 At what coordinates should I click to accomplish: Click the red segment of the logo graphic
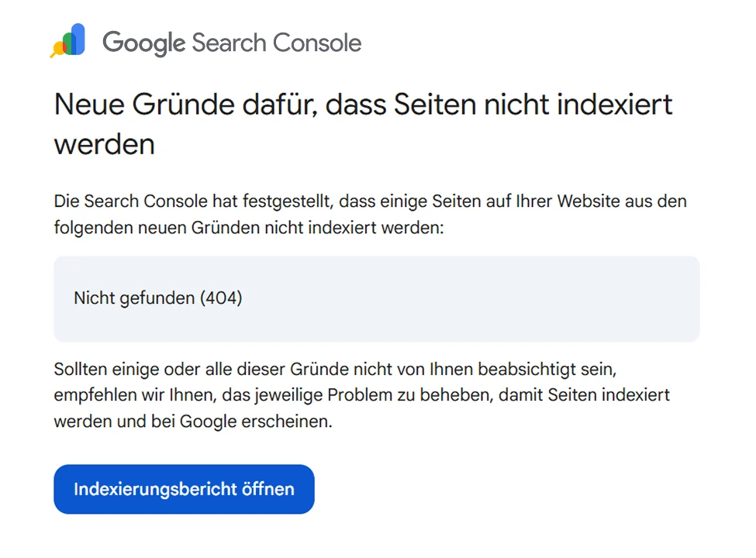click(x=64, y=48)
